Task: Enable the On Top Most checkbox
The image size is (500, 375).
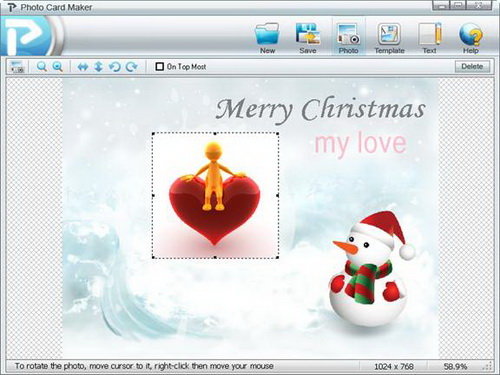Action: pyautogui.click(x=160, y=67)
